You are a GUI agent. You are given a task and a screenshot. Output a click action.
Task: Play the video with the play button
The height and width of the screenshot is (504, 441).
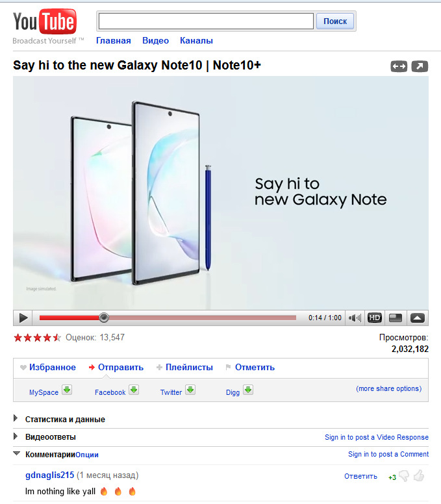click(x=23, y=318)
